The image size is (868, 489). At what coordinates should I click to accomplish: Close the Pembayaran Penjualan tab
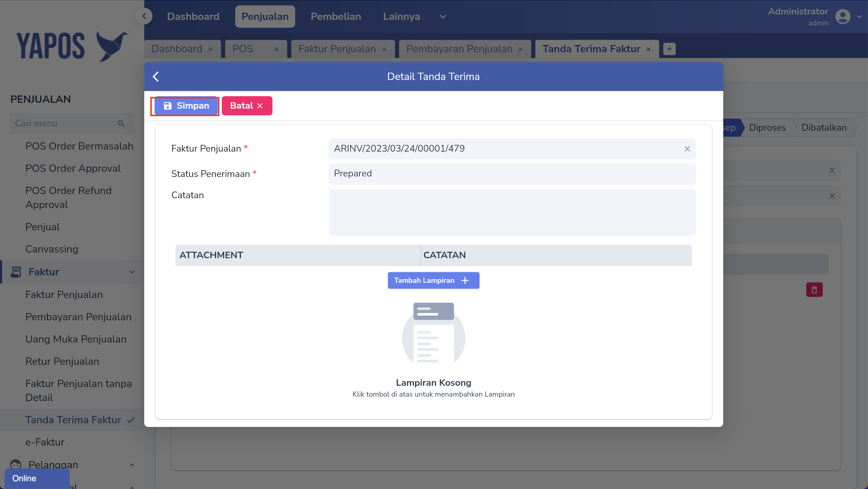click(521, 50)
